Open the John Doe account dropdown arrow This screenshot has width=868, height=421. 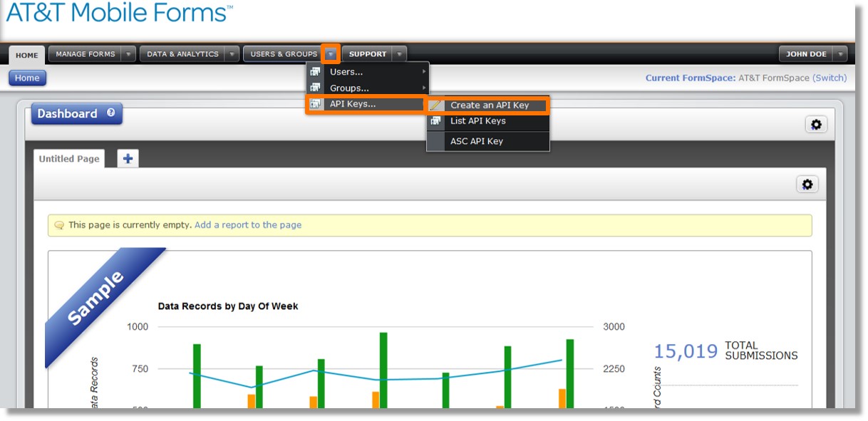tap(839, 54)
